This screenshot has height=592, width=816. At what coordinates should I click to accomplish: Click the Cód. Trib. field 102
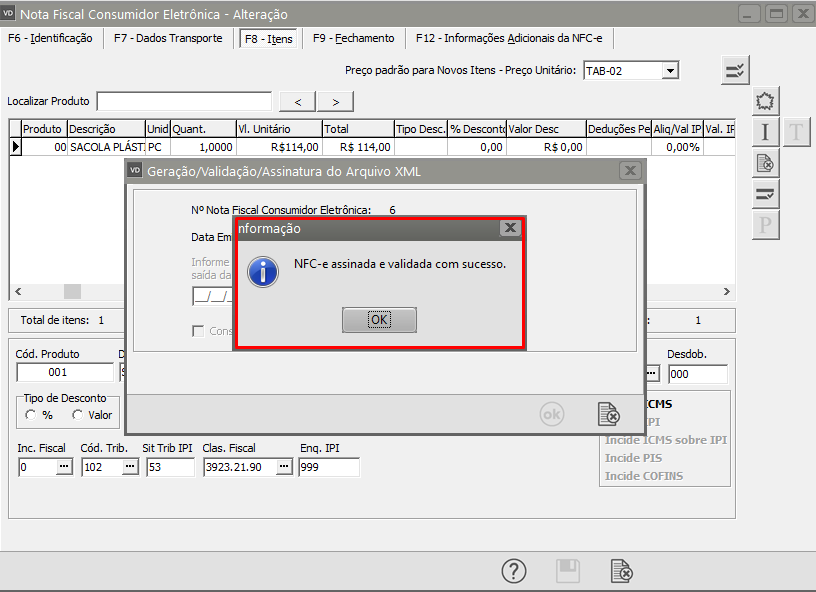click(x=102, y=467)
